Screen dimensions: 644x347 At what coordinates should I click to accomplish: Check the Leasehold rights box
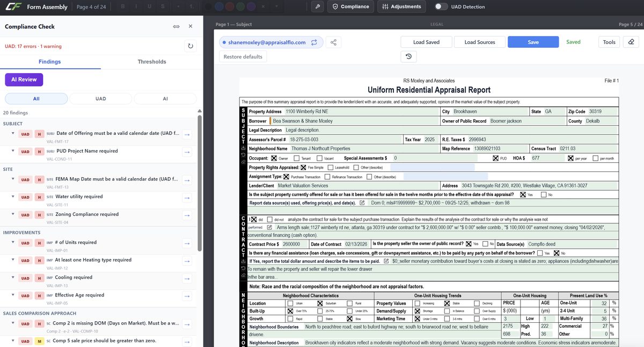[x=330, y=168]
